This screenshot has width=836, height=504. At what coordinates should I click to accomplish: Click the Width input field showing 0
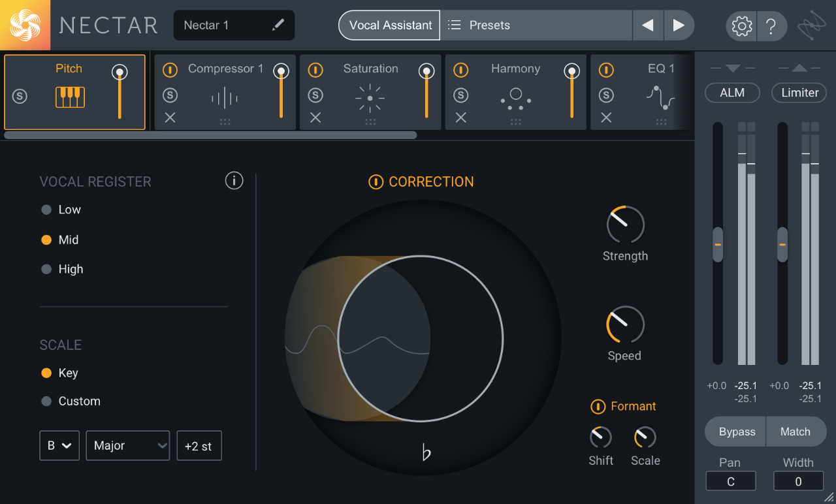798,481
